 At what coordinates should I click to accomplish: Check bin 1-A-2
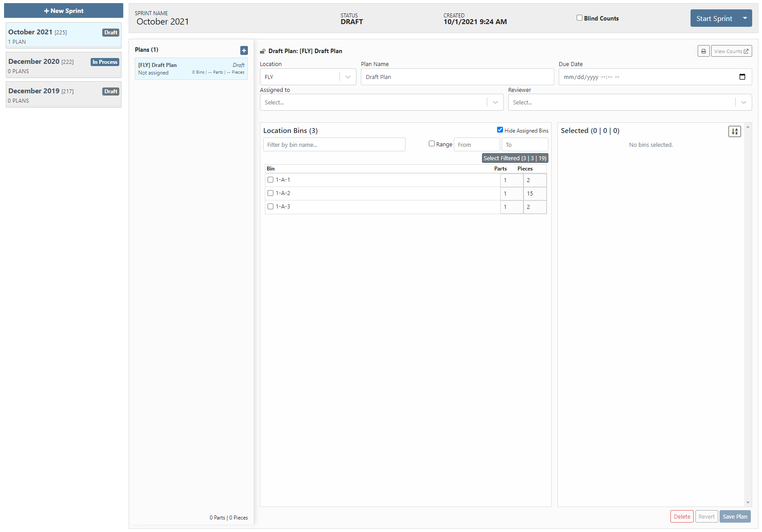[x=270, y=193]
